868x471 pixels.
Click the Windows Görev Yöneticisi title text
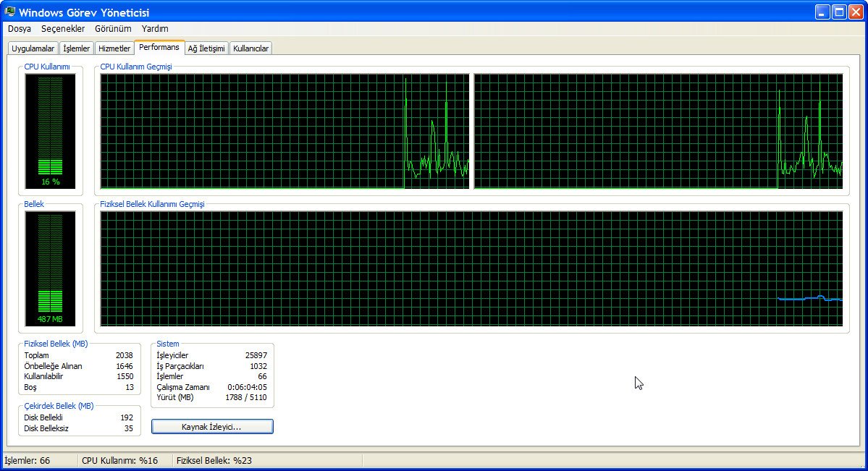[x=84, y=12]
